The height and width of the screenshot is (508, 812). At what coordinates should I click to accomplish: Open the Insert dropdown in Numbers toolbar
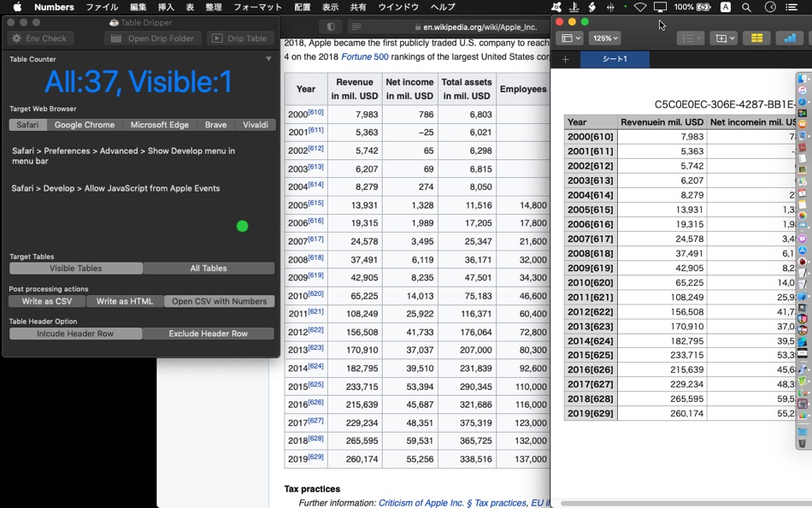[724, 38]
